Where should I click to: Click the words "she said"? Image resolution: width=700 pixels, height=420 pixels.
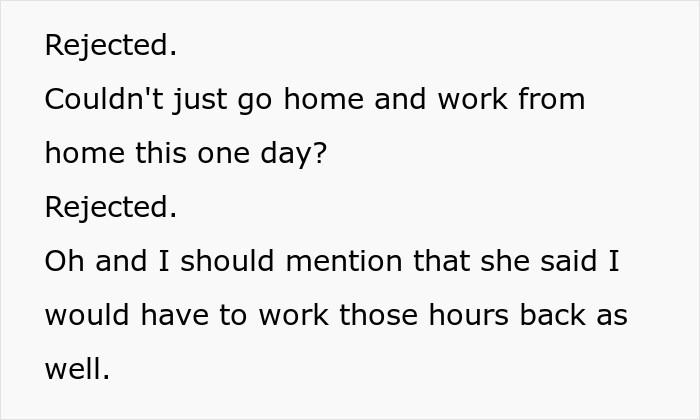pos(538,261)
